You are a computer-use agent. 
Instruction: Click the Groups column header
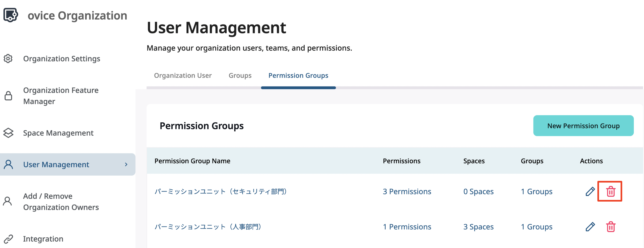tap(532, 161)
